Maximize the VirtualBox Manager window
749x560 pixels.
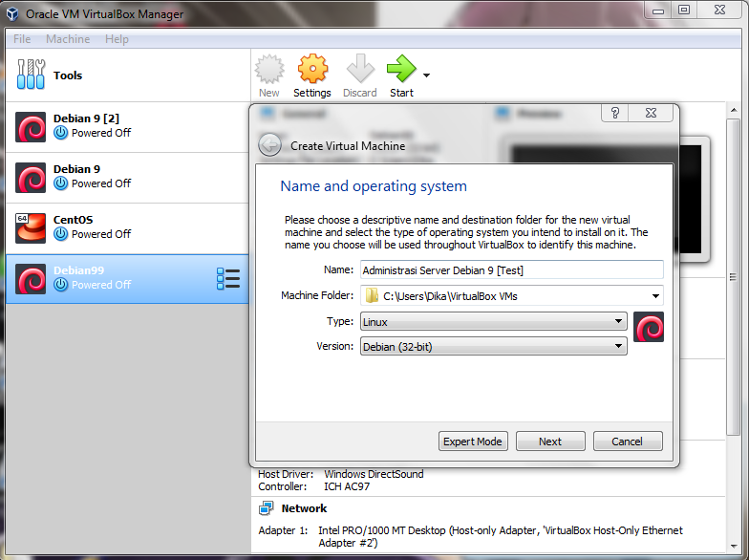click(x=684, y=10)
